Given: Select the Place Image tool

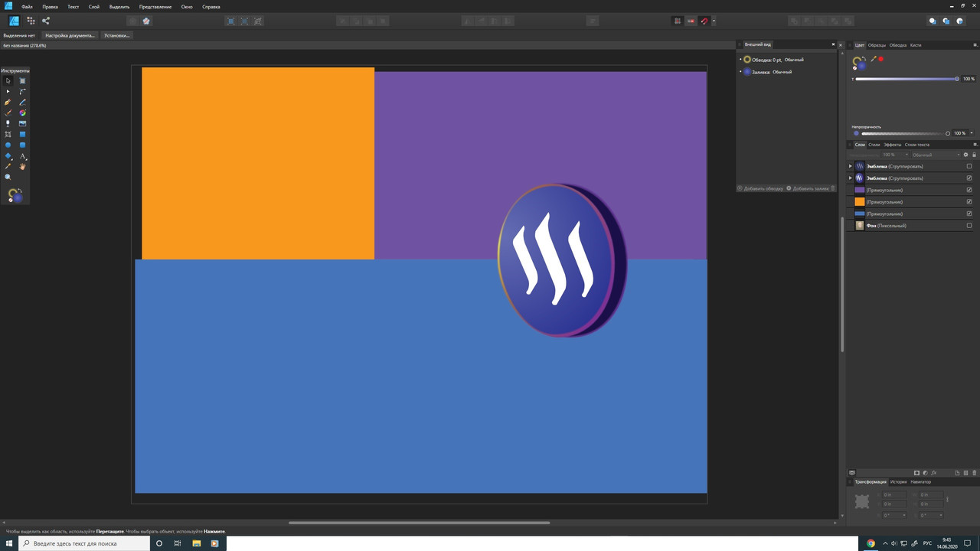Looking at the screenshot, I should coord(22,123).
